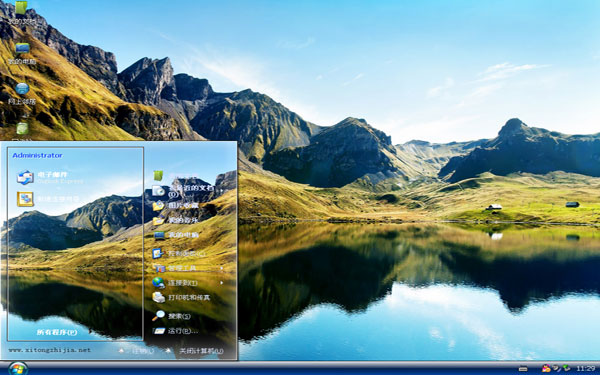This screenshot has width=600, height=375.
Task: Click the 11:29 taskbar clock
Action: point(585,368)
